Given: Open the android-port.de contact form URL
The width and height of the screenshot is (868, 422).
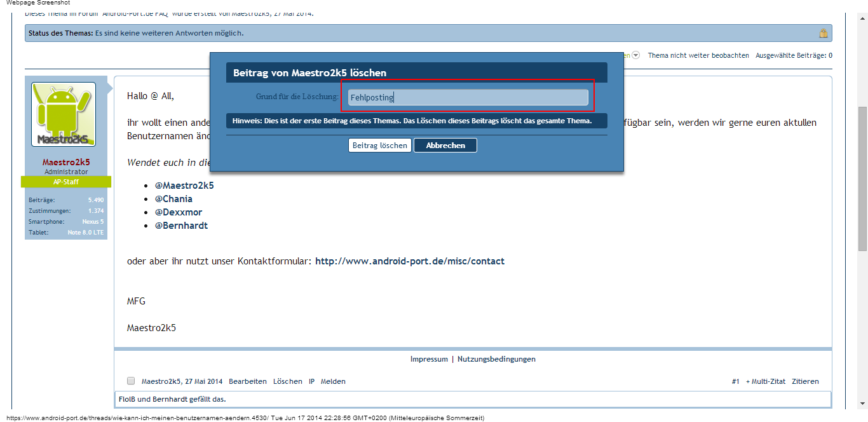Looking at the screenshot, I should coord(409,261).
